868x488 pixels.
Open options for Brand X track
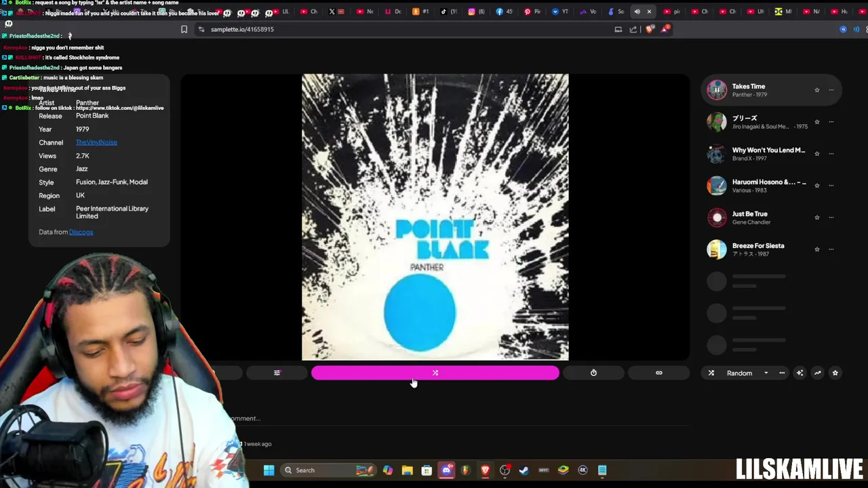831,154
